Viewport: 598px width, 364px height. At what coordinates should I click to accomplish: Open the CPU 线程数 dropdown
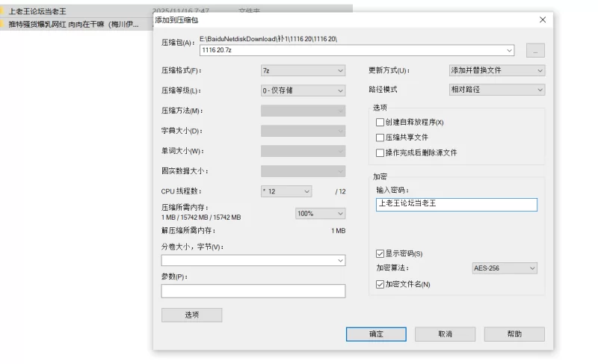(x=286, y=191)
